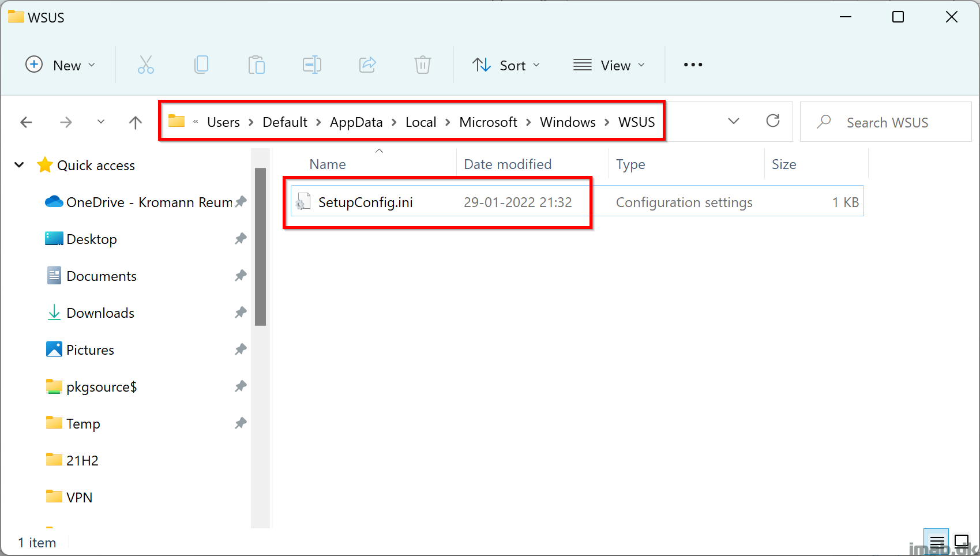980x556 pixels.
Task: Open OneDrive - Kromann Reumert in sidebar
Action: click(149, 202)
